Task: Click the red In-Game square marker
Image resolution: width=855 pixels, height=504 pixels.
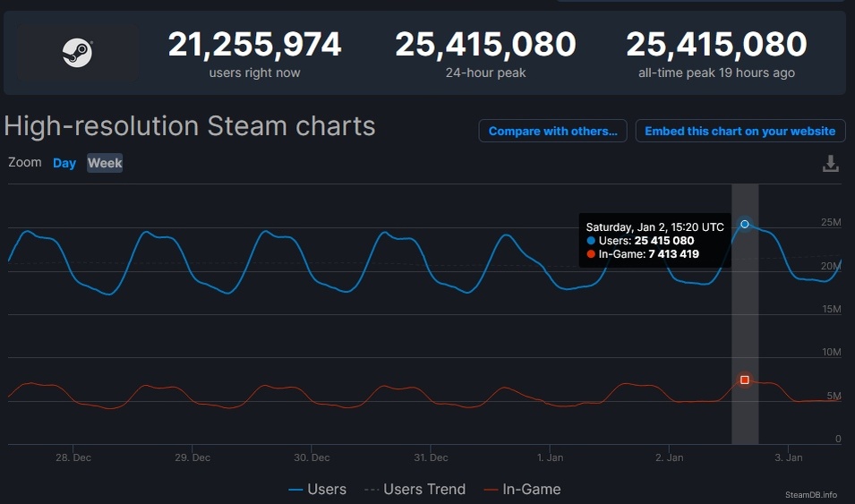Action: click(744, 380)
